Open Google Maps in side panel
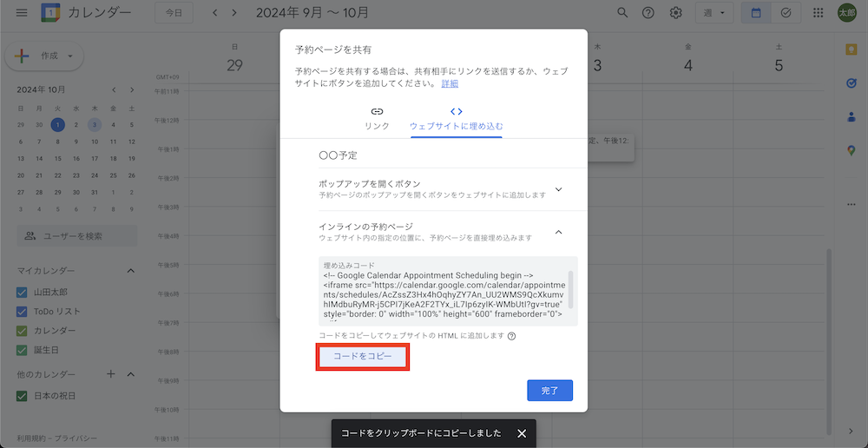Screen dimensions: 868x448 click(x=851, y=151)
